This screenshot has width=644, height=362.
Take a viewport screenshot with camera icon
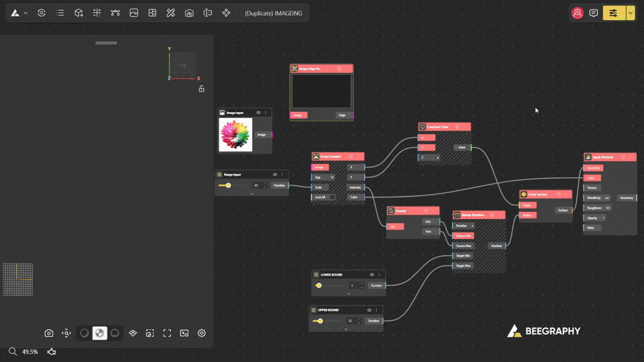point(49,334)
